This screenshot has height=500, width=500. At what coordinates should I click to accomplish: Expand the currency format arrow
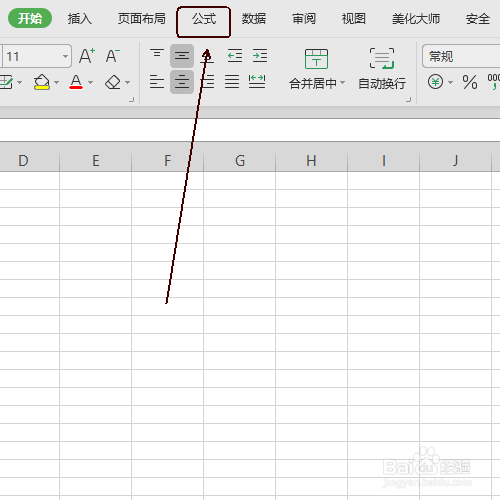(450, 82)
